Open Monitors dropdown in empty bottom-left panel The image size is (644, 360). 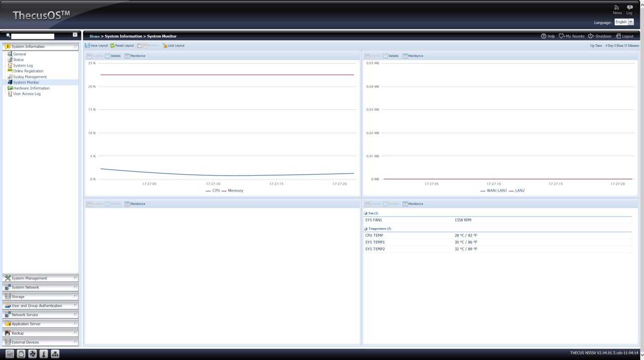tap(135, 204)
